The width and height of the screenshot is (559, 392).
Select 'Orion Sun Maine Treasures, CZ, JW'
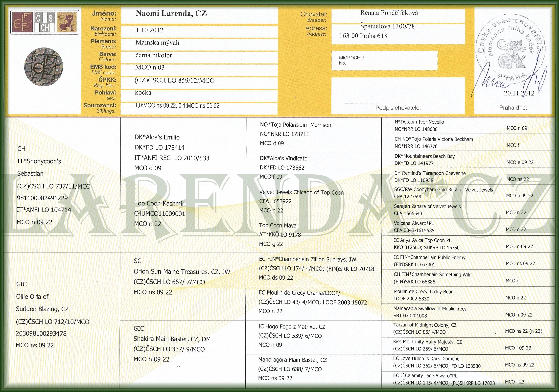pyautogui.click(x=182, y=272)
